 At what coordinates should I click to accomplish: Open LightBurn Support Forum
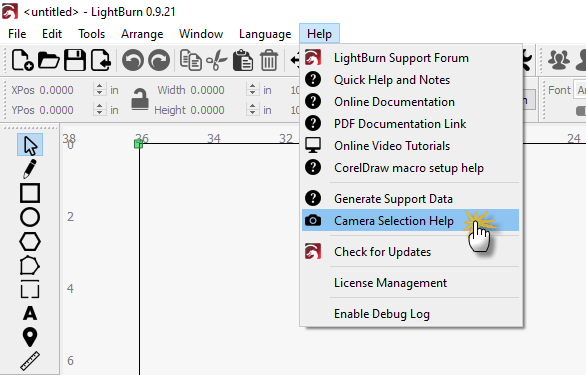(410, 58)
